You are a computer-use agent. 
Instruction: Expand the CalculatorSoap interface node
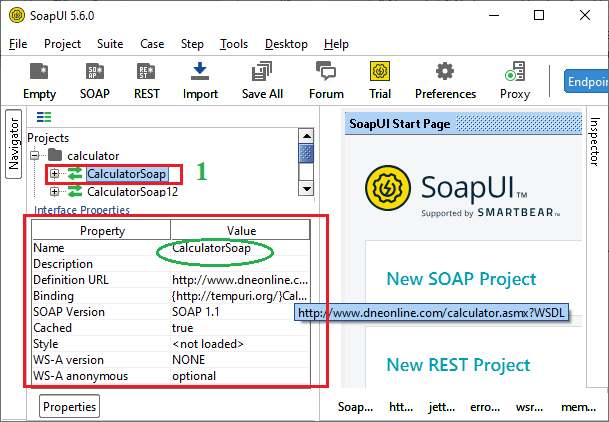pyautogui.click(x=54, y=174)
